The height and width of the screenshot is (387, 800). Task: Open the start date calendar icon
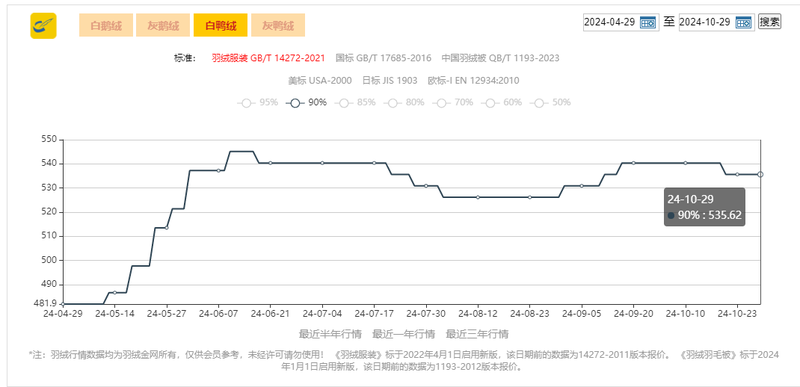click(648, 22)
